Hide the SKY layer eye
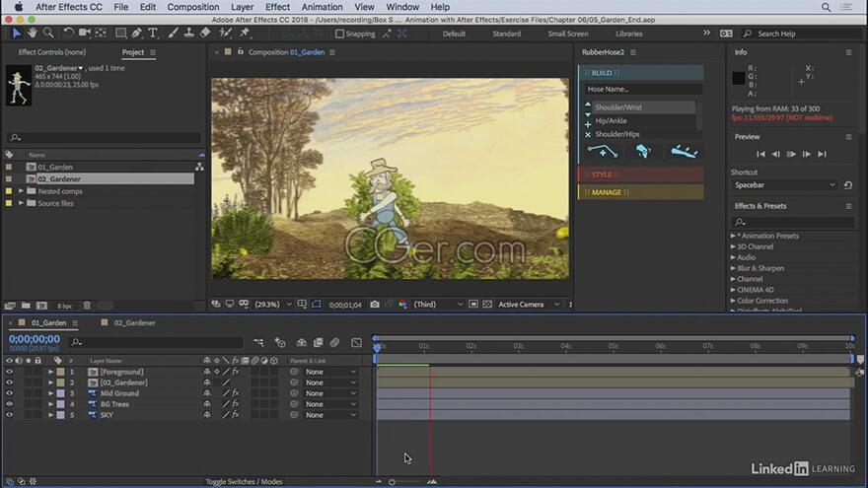This screenshot has height=488, width=868. 10,415
